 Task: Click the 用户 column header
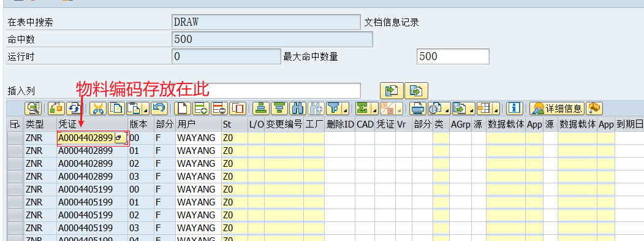coord(199,124)
